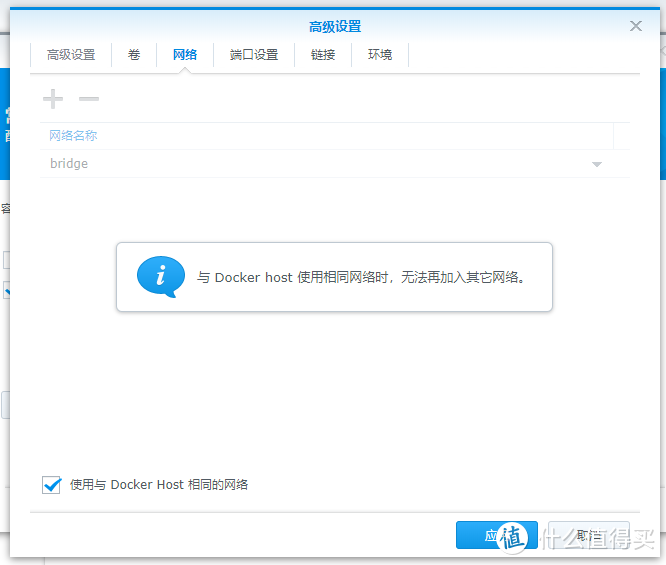Click the plus icon to add network
666x565 pixels.
53,99
